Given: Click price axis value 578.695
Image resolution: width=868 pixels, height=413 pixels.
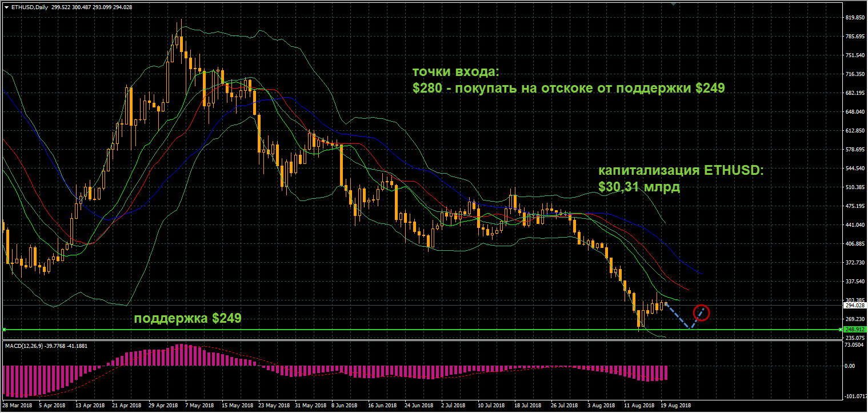Looking at the screenshot, I should [x=854, y=150].
